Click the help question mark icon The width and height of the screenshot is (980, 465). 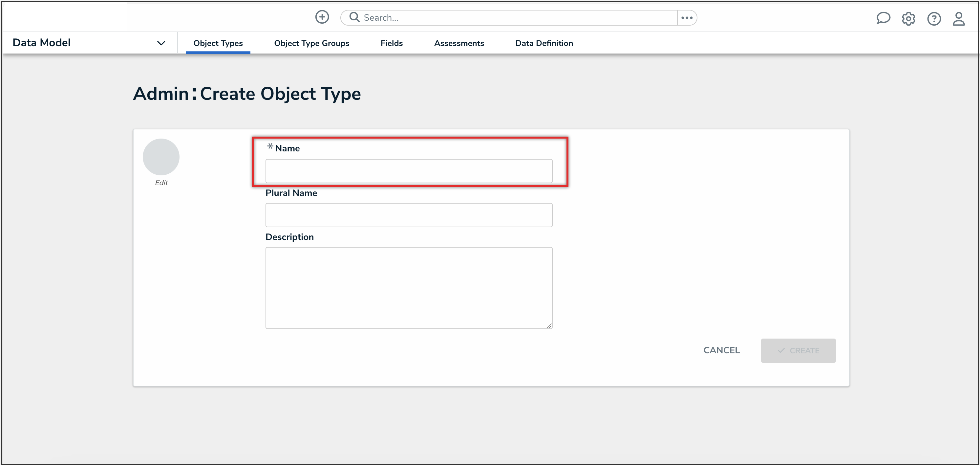(x=934, y=18)
